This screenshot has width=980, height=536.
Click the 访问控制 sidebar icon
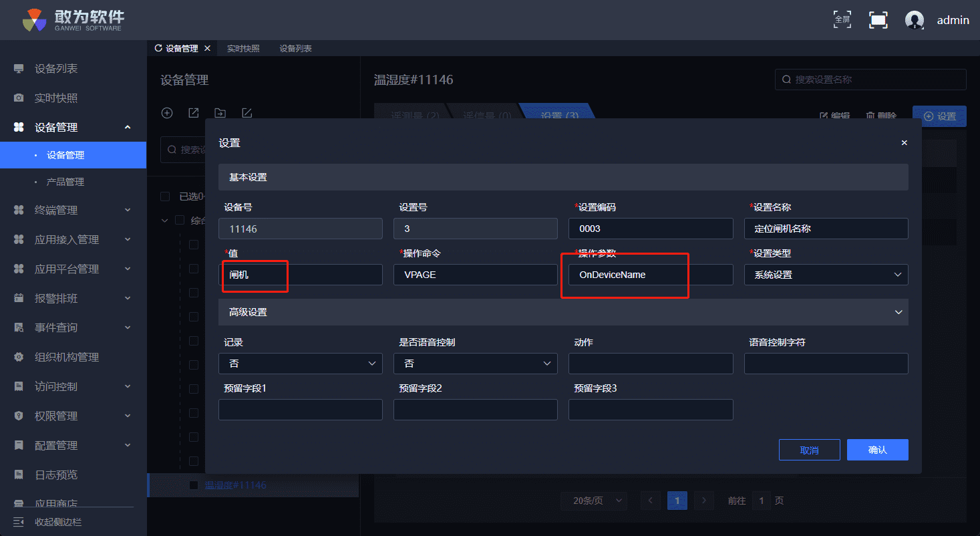point(19,387)
